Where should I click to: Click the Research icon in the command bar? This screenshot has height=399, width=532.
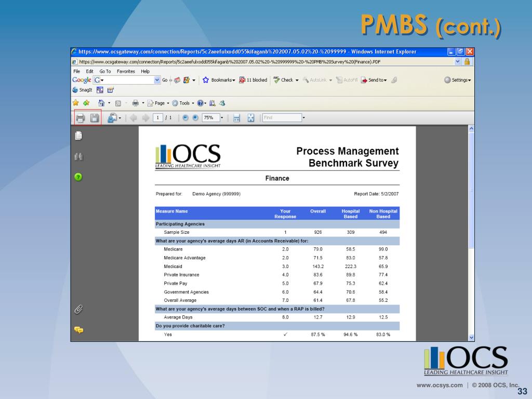coord(212,103)
